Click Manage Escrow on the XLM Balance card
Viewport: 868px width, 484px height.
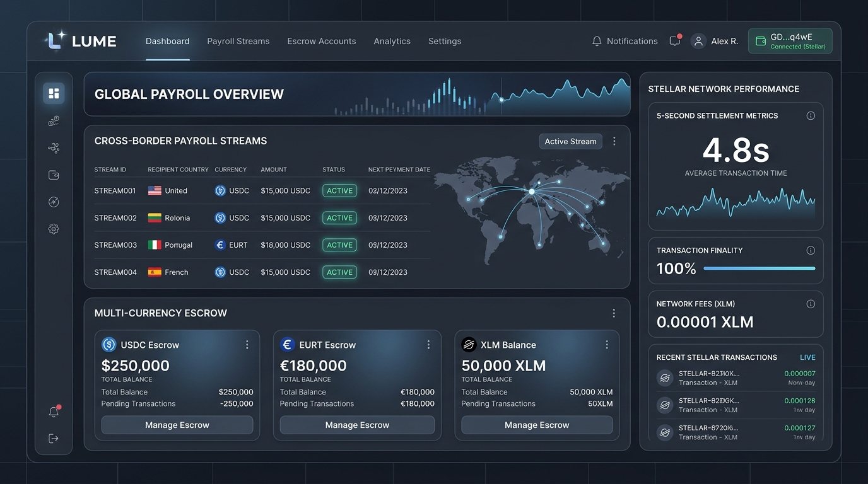pos(537,425)
